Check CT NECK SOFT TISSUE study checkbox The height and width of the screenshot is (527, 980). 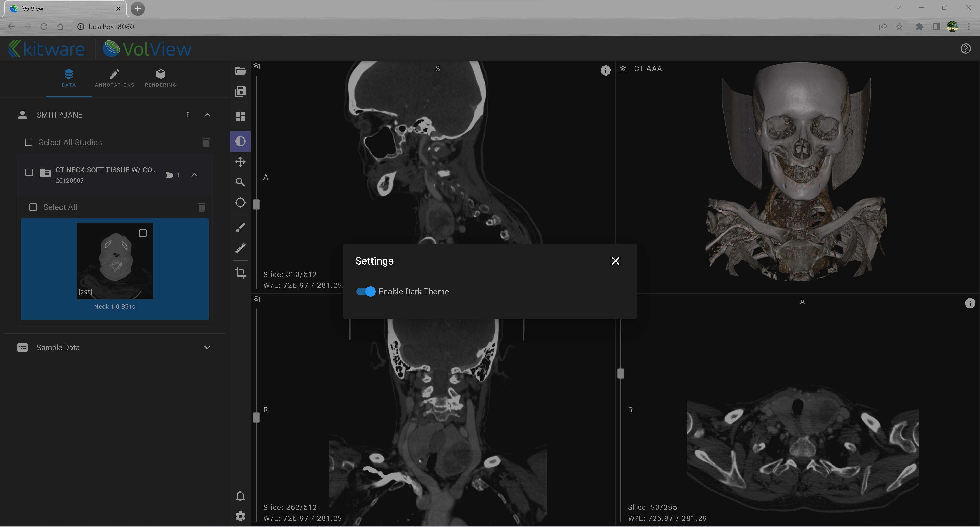pyautogui.click(x=29, y=173)
